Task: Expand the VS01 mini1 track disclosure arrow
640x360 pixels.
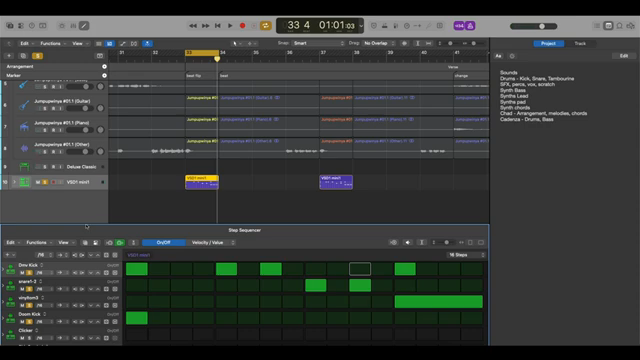Action: pyautogui.click(x=14, y=182)
